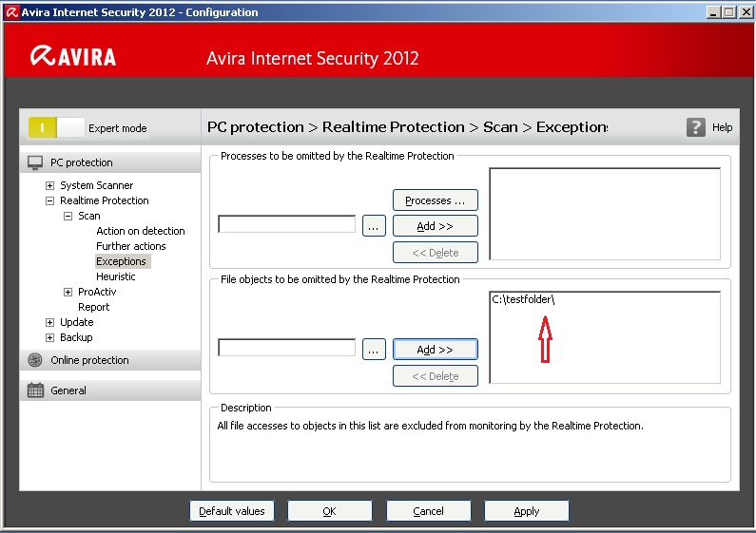
Task: Maximize the Configuration window
Action: click(x=729, y=12)
